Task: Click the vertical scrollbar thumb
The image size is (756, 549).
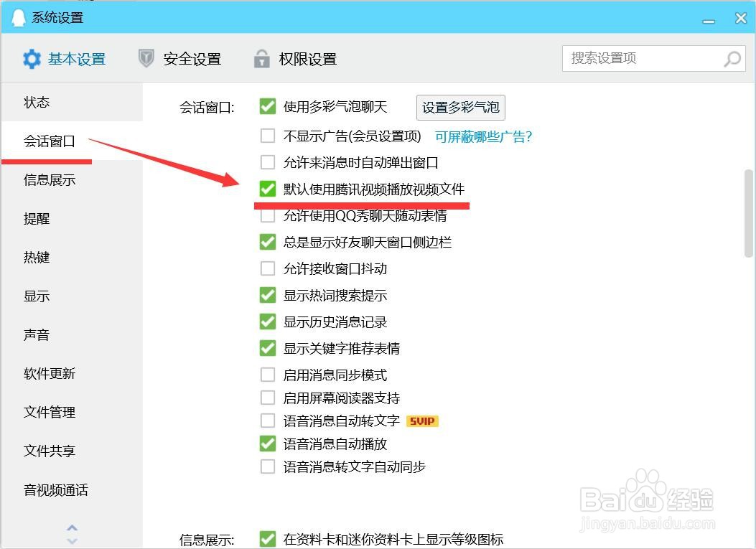Action: [749, 214]
